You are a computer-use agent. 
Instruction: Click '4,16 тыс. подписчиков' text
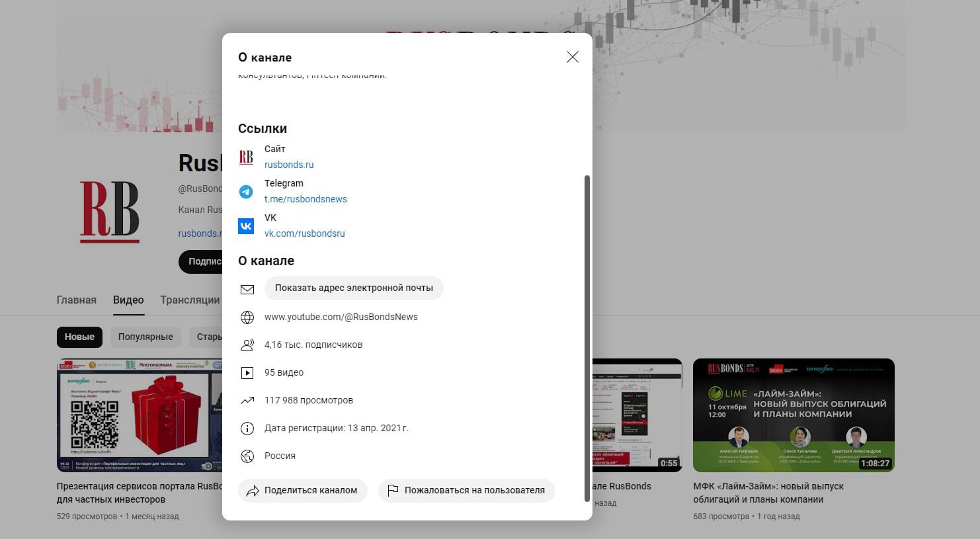coord(313,345)
